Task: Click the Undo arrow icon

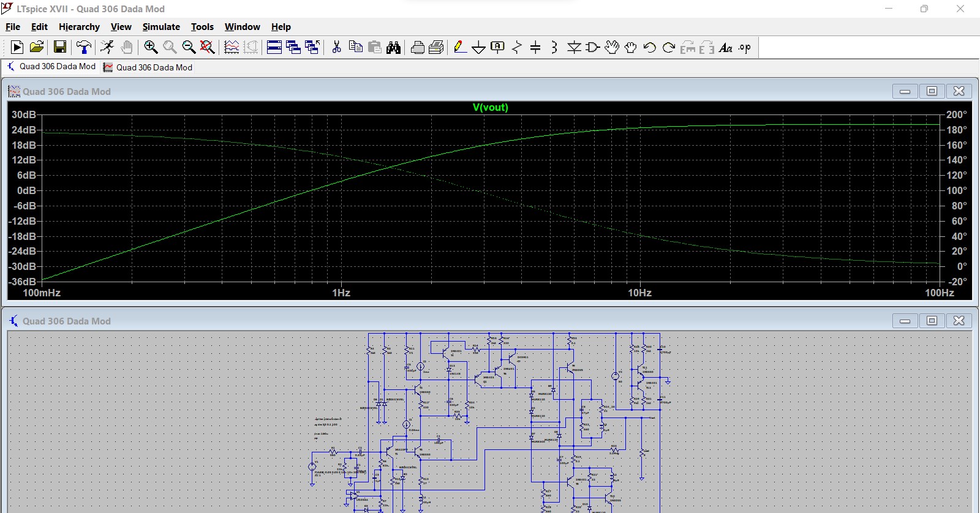Action: [650, 47]
